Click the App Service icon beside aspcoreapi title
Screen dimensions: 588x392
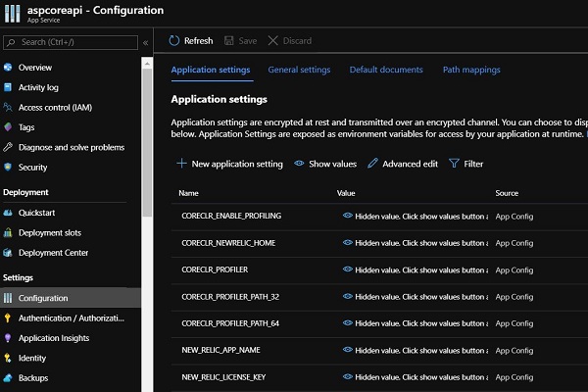pos(13,14)
